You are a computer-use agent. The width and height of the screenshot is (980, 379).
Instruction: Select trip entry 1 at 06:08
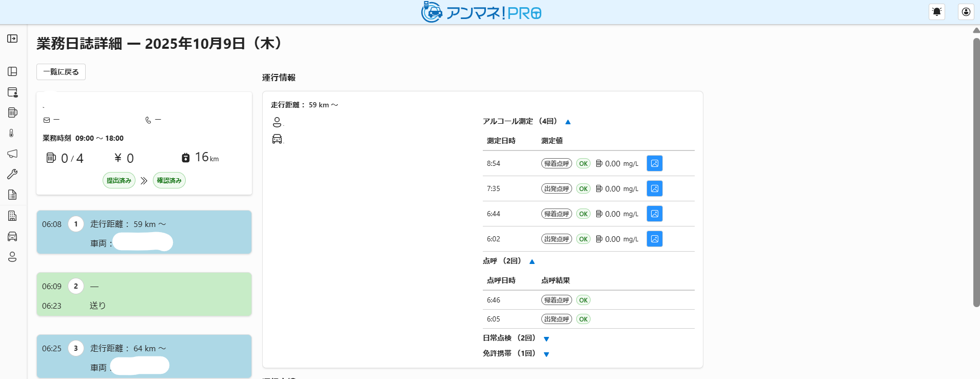(144, 232)
